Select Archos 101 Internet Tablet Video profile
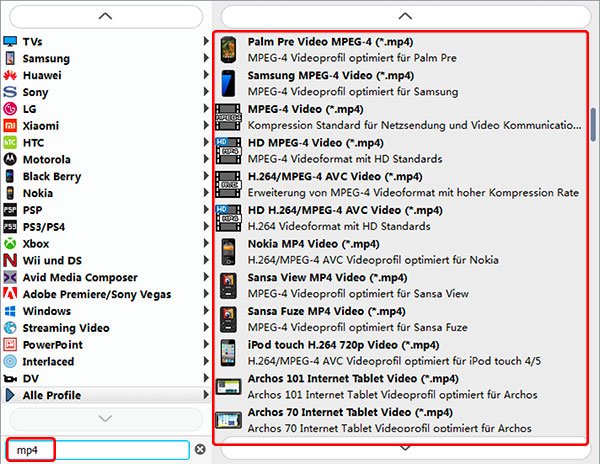The image size is (600, 464). pos(400,386)
